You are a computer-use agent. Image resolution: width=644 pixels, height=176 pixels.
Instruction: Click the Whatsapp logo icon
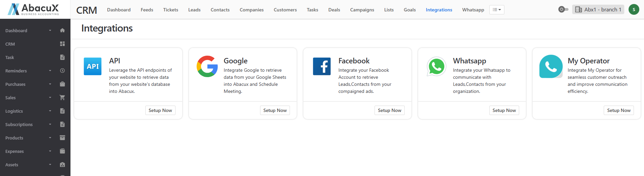point(436,66)
